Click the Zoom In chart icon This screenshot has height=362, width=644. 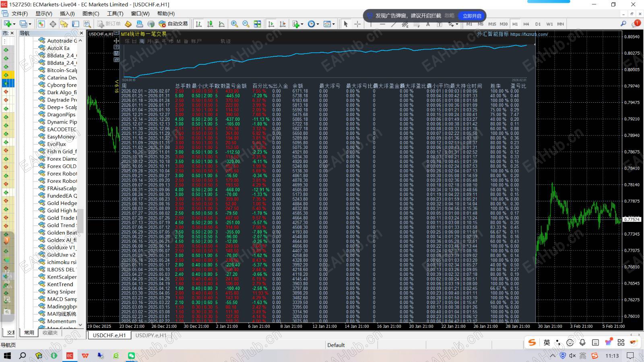(234, 24)
